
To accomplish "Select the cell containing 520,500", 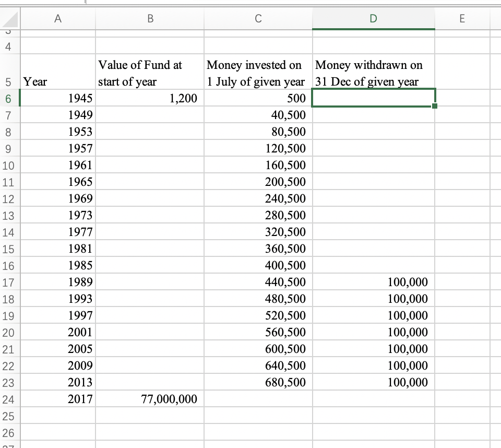I will pos(258,315).
